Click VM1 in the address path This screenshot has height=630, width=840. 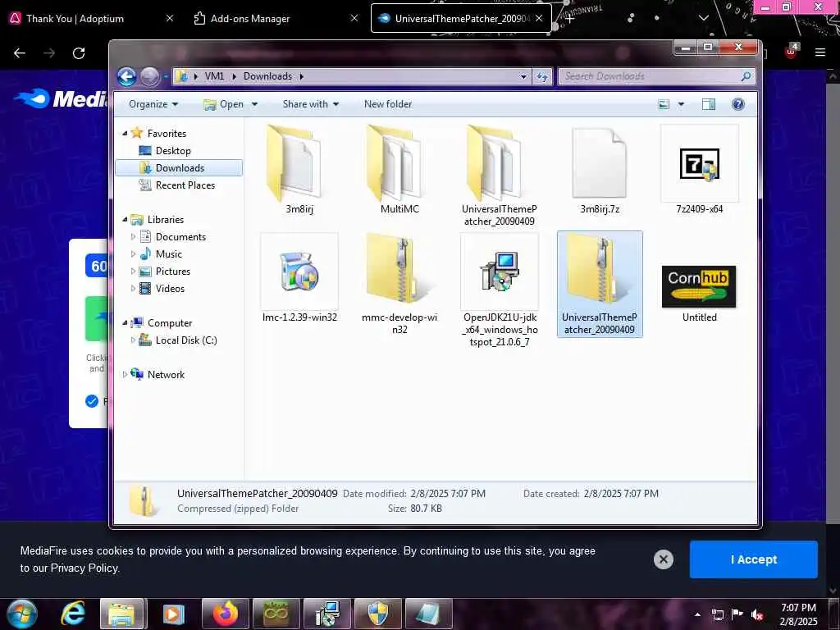tap(214, 76)
